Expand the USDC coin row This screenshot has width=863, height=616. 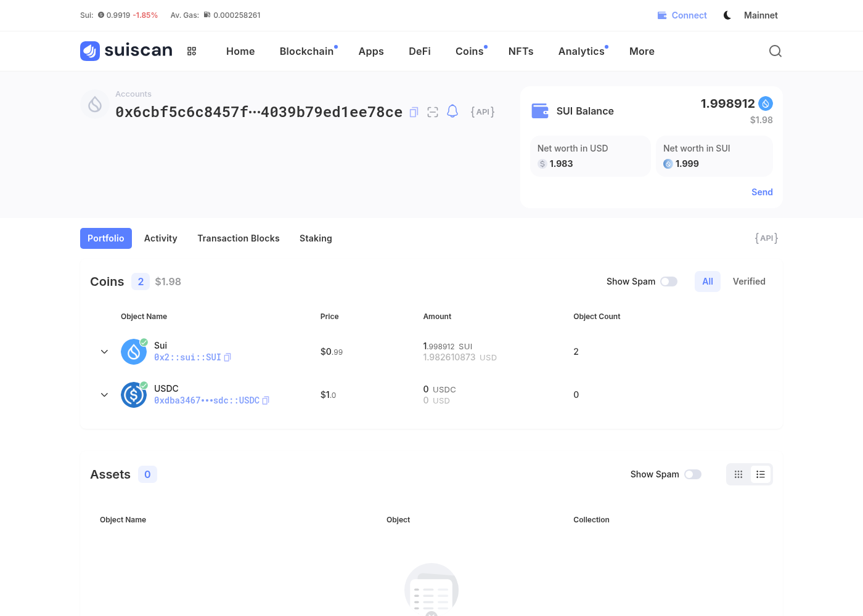[104, 395]
